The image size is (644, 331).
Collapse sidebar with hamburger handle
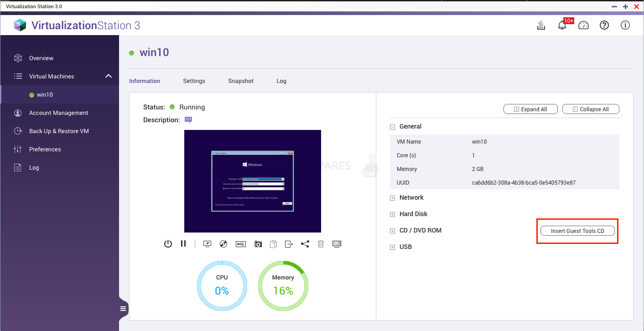(123, 309)
